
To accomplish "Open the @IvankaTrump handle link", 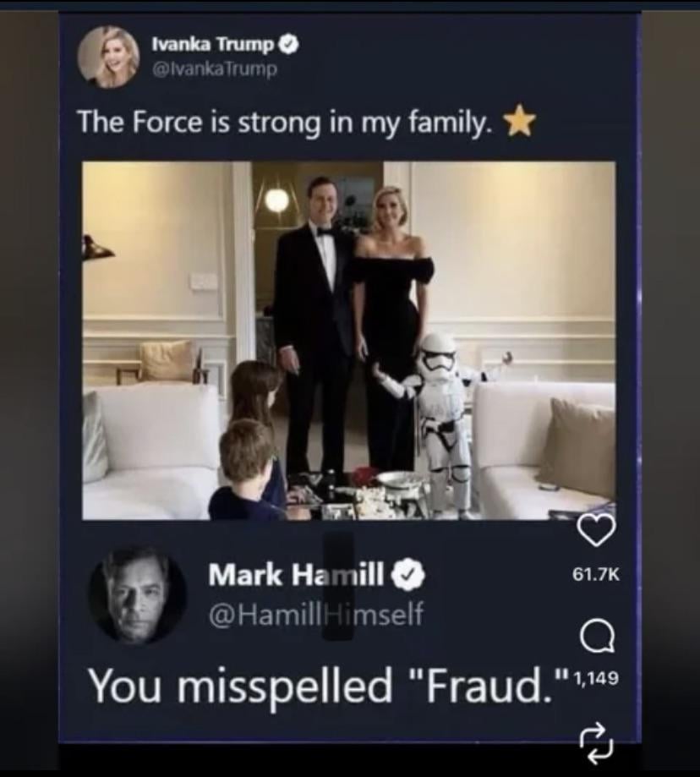I will click(x=216, y=68).
